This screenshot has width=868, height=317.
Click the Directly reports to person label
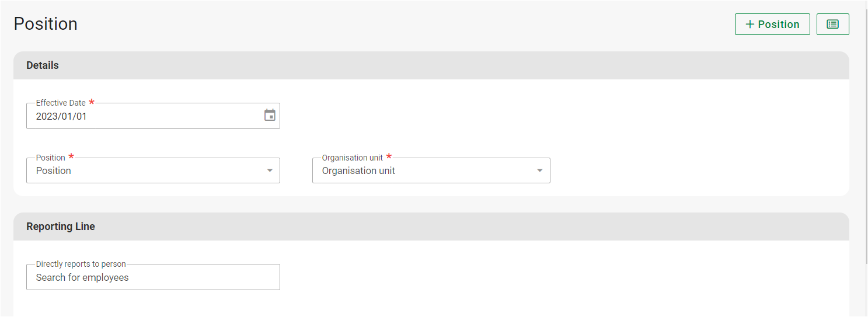(81, 264)
